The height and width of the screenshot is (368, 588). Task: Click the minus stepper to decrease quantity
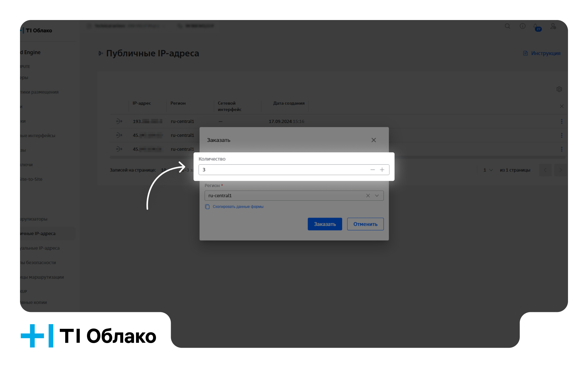[373, 169]
